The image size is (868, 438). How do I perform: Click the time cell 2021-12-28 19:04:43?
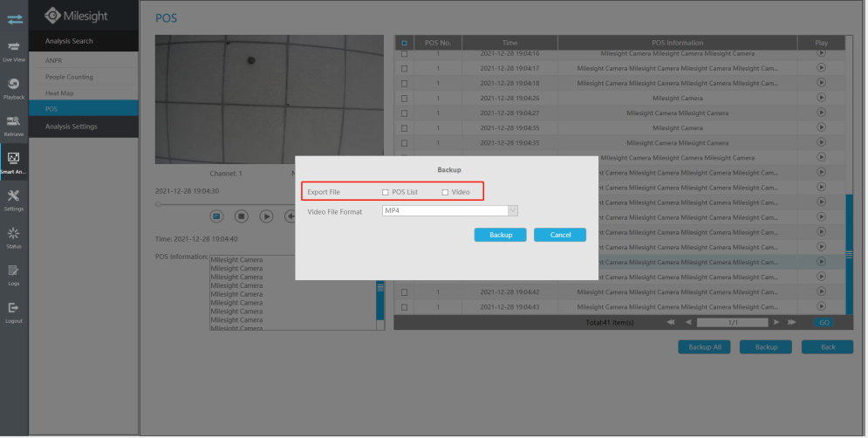[x=509, y=307]
